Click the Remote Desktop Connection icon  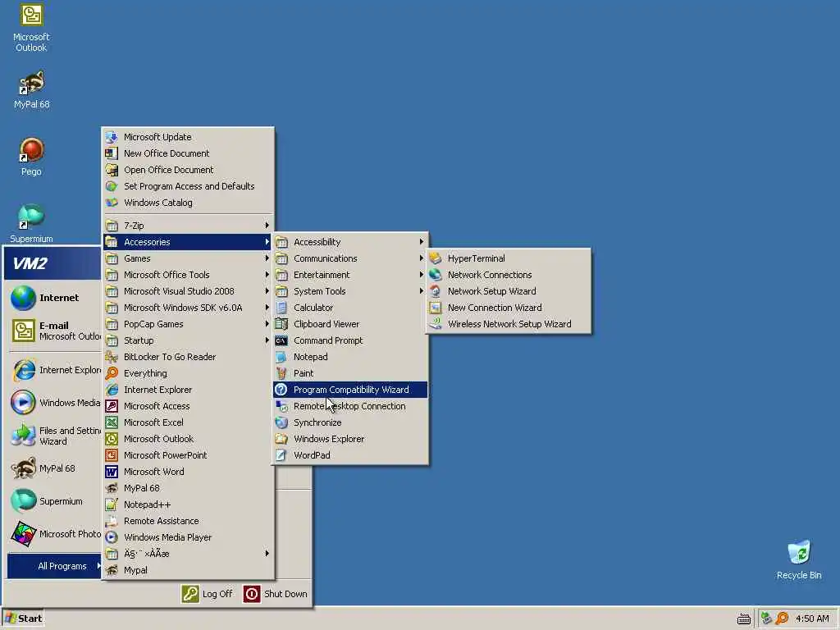[281, 406]
